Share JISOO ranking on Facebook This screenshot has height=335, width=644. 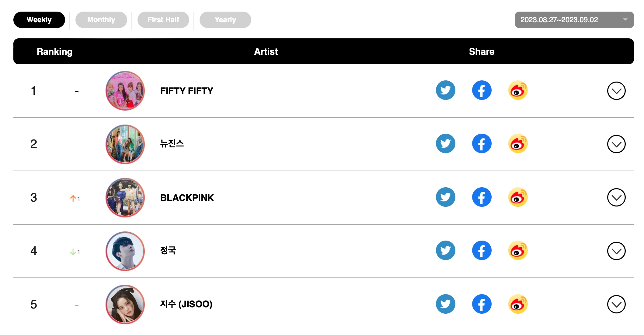(482, 304)
